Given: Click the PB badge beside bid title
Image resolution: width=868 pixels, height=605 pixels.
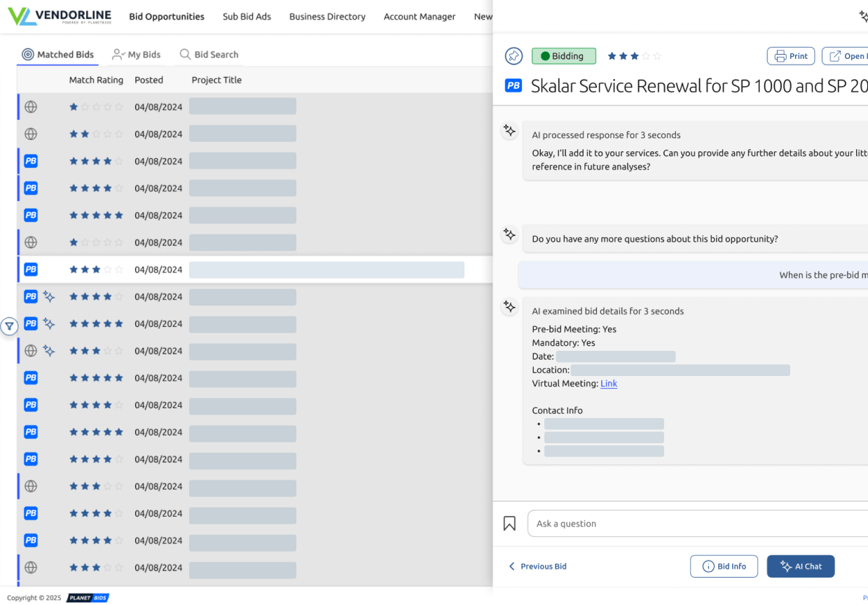Looking at the screenshot, I should click(x=514, y=85).
